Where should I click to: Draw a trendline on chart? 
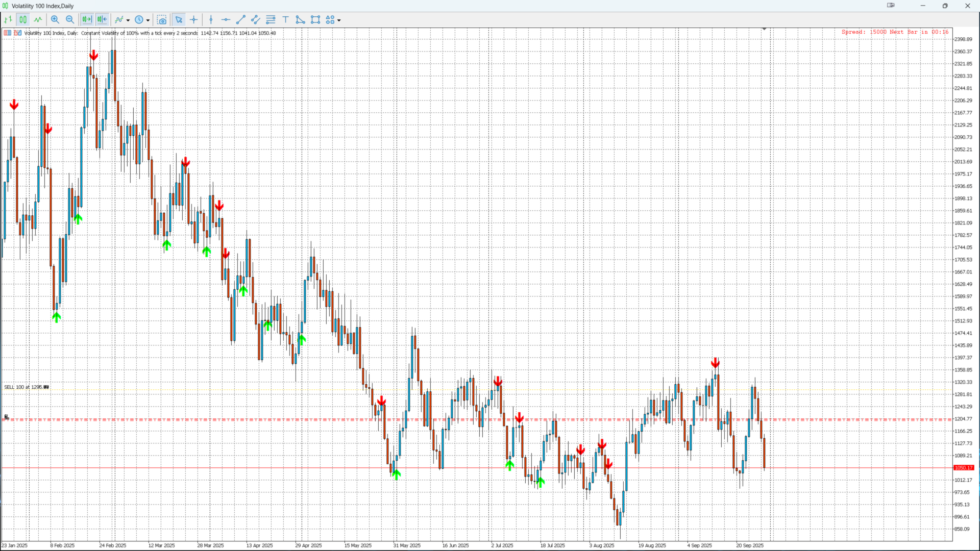pos(241,20)
